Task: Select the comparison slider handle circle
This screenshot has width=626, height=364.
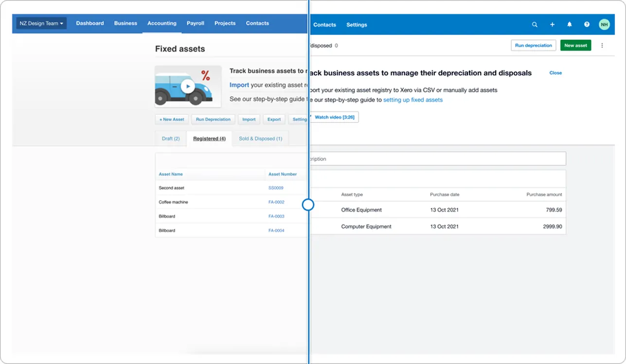Action: [x=308, y=205]
